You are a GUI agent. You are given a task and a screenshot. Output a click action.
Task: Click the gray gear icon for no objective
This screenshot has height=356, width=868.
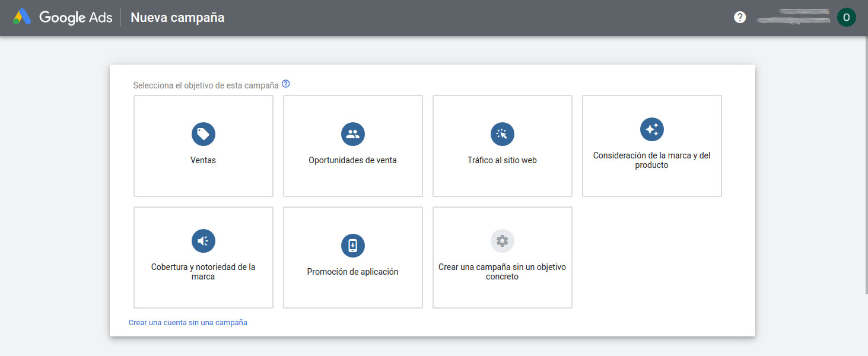[x=503, y=241]
